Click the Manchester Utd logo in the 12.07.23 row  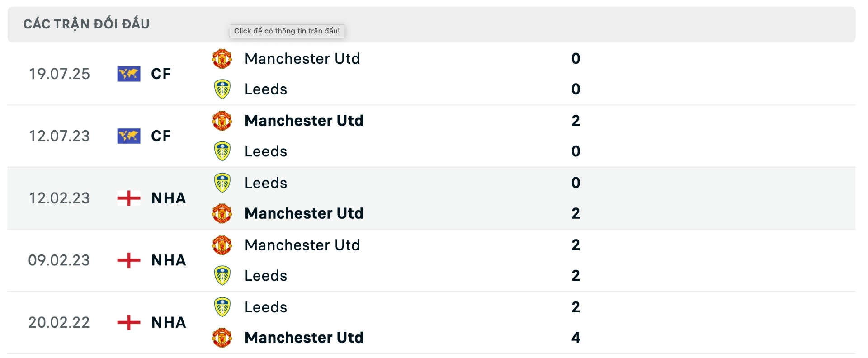coord(222,121)
